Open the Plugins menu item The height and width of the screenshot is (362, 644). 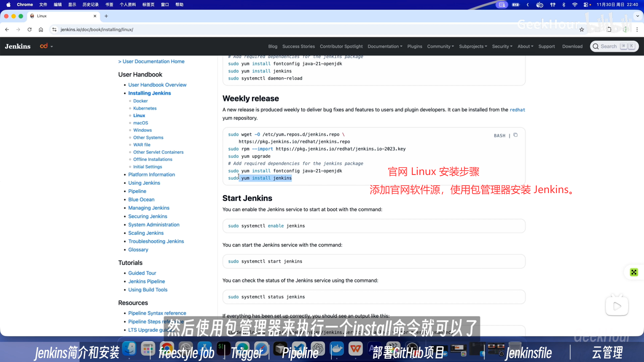pyautogui.click(x=415, y=46)
